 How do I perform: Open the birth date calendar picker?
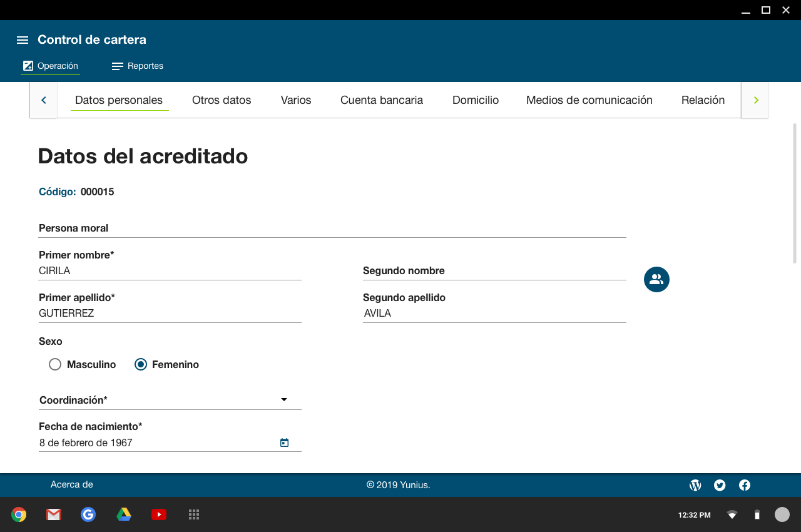click(x=284, y=442)
